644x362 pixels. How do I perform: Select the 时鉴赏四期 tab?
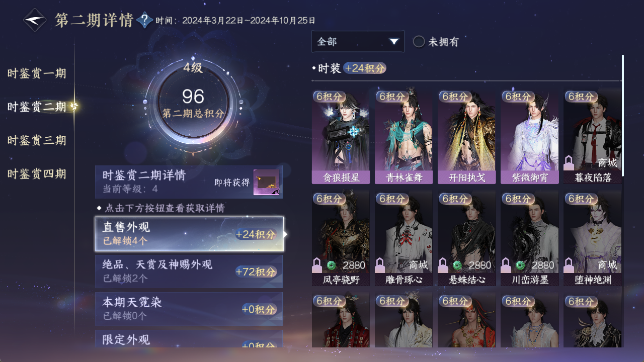click(x=37, y=174)
